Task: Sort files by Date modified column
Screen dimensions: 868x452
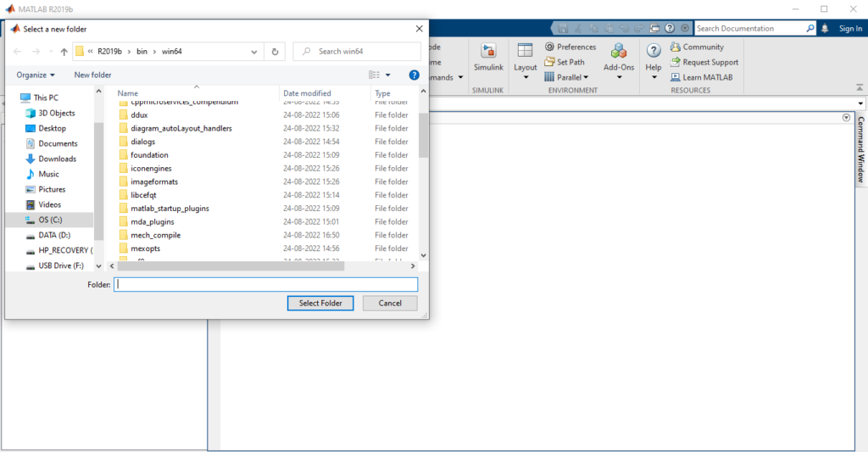Action: (x=307, y=93)
